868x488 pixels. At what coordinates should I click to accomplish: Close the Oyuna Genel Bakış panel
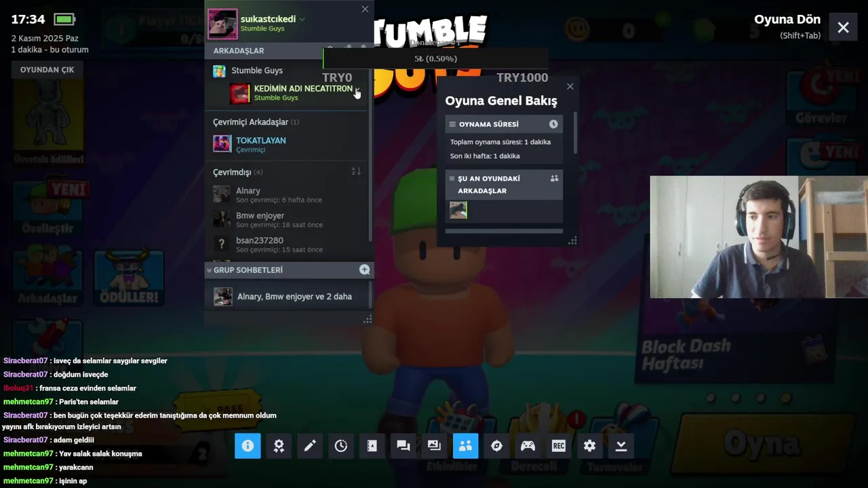570,86
